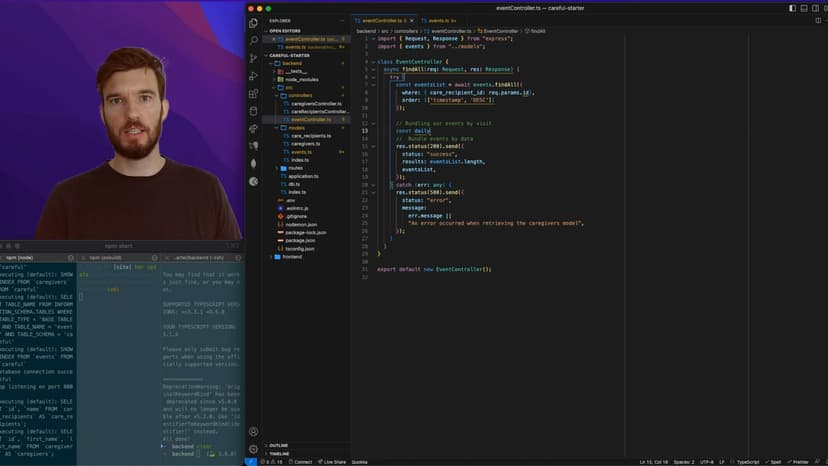Toggle the Prettier status bar item

coord(798,462)
